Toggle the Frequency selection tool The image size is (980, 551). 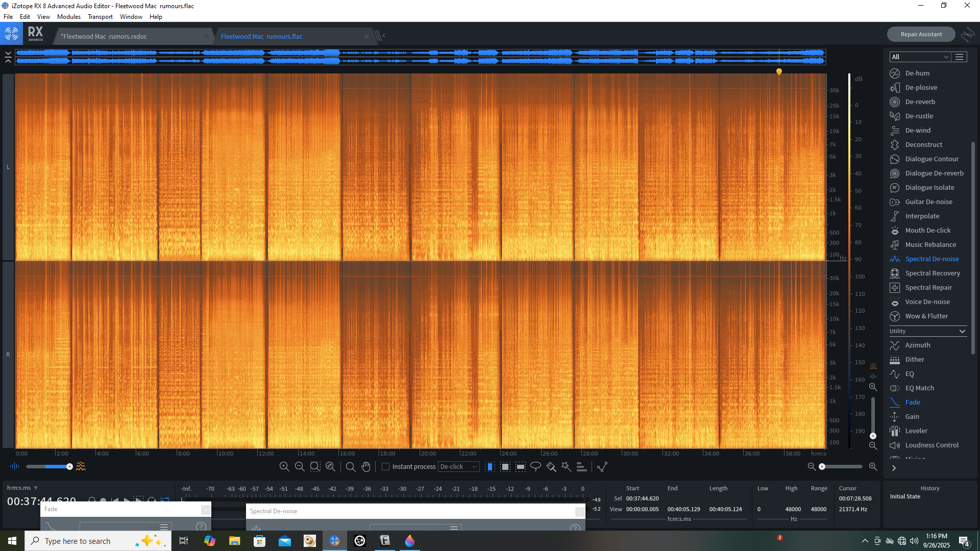(520, 466)
